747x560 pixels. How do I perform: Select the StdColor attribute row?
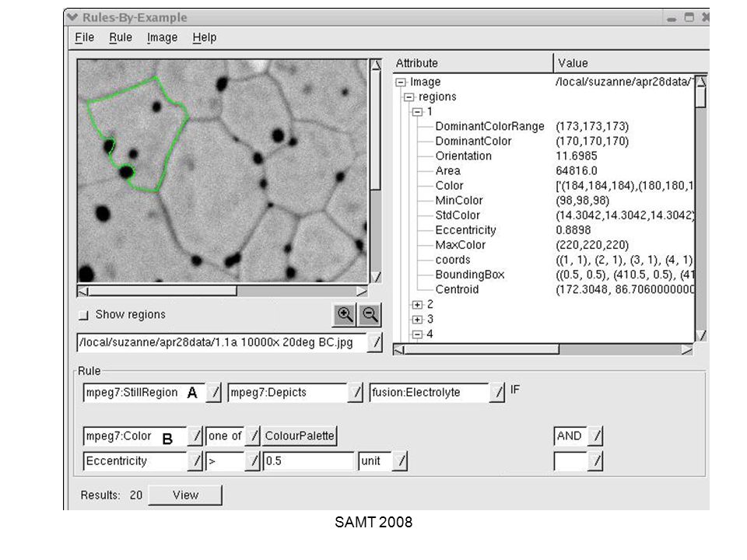(458, 215)
